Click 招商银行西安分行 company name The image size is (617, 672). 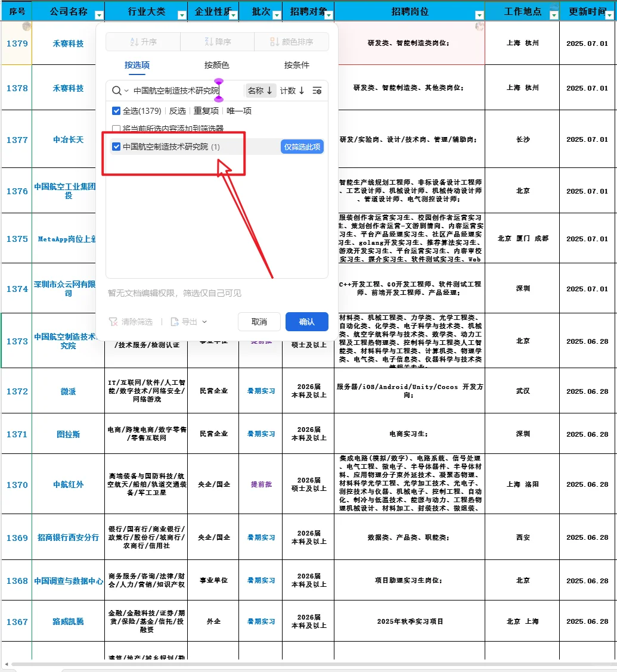(x=68, y=537)
